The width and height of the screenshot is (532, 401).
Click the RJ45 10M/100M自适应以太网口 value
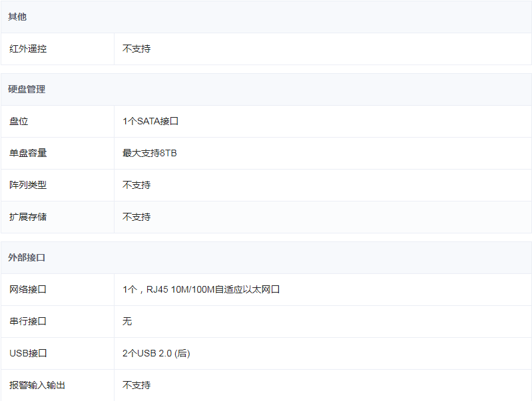coord(201,289)
